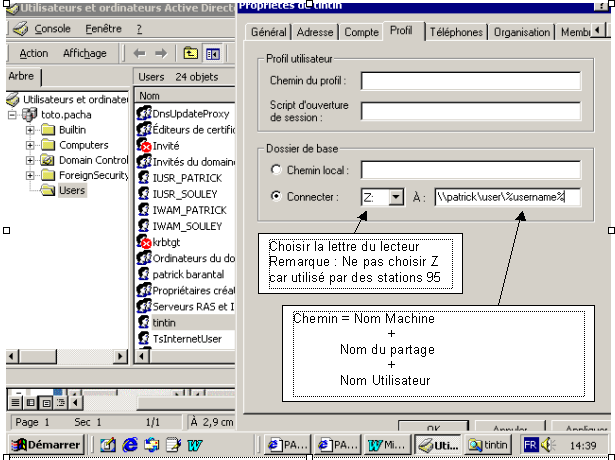The height and width of the screenshot is (460, 615).
Task: Open the drive letter Z: dropdown
Action: (x=396, y=198)
